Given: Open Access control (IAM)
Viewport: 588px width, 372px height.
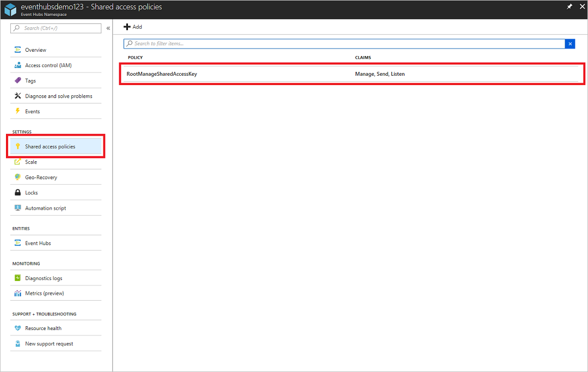Looking at the screenshot, I should [56, 65].
